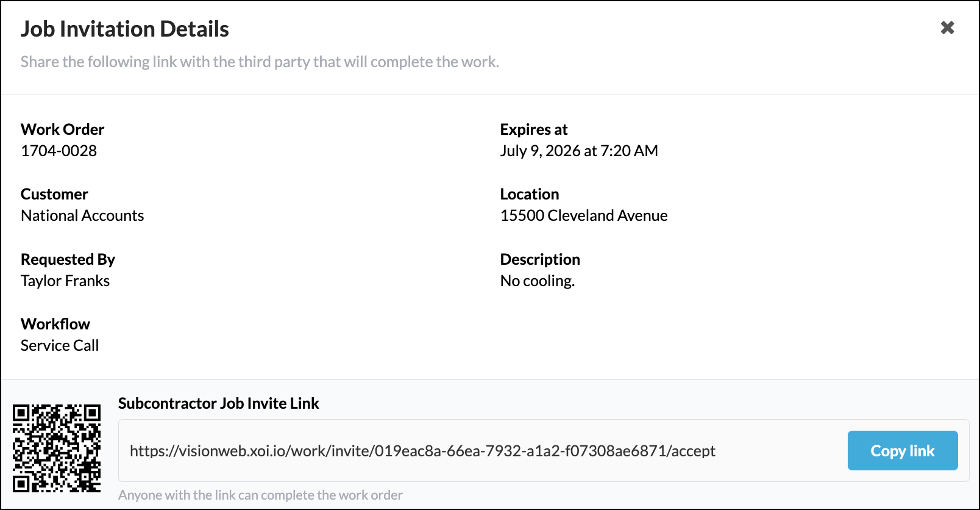
Task: Click the requester name Taylor Franks
Action: coord(65,281)
